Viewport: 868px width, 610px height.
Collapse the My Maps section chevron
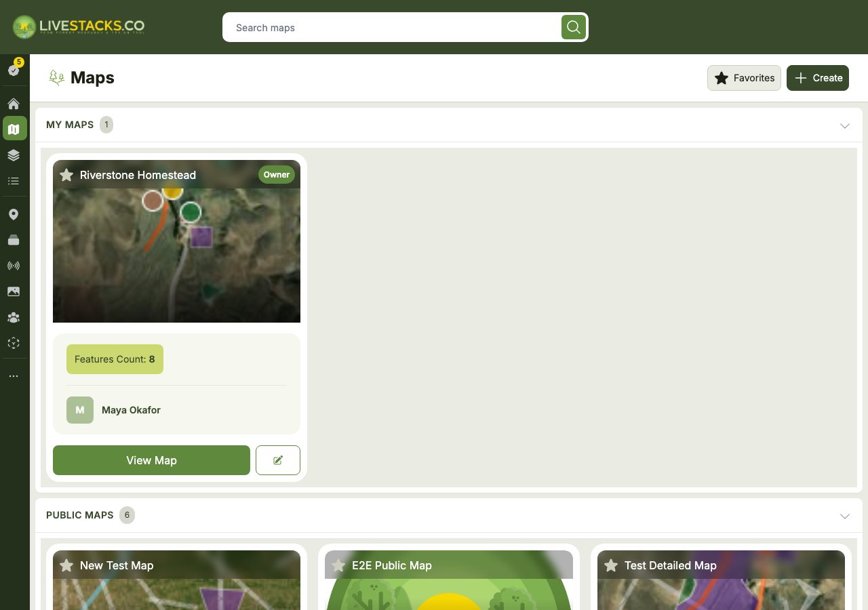845,125
